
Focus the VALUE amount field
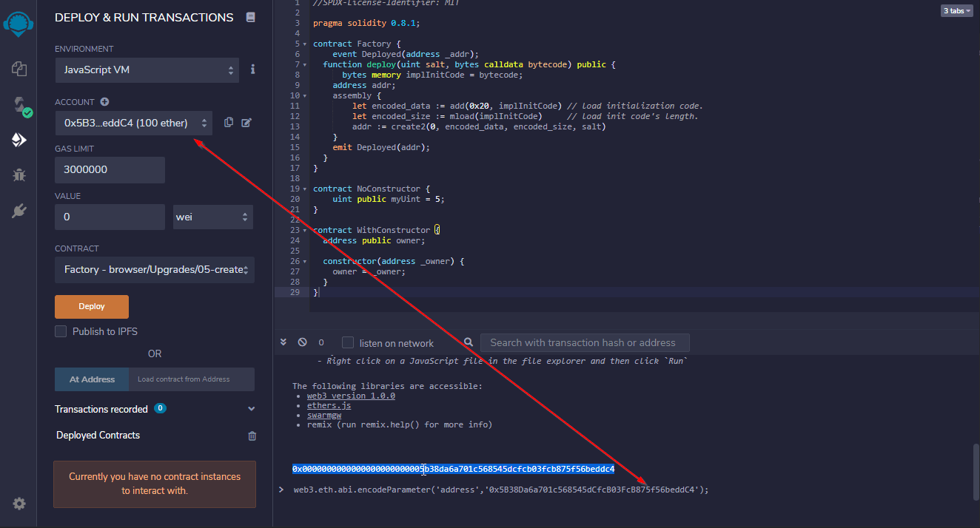110,217
